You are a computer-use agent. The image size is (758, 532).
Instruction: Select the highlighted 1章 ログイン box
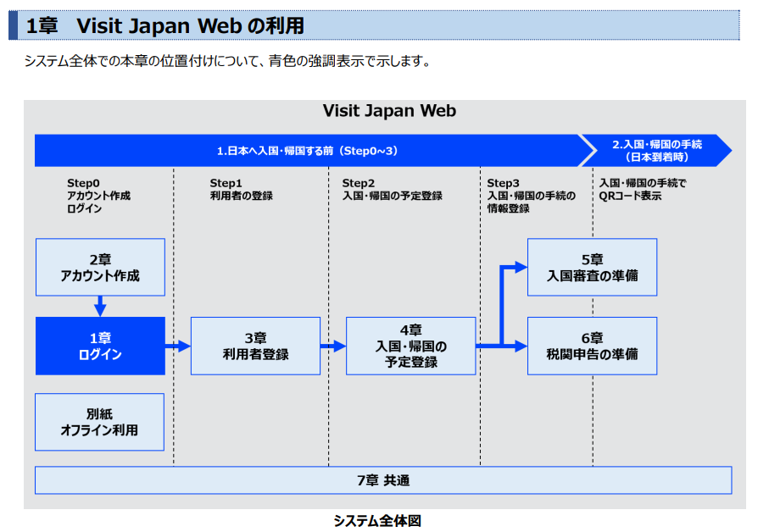pos(100,346)
